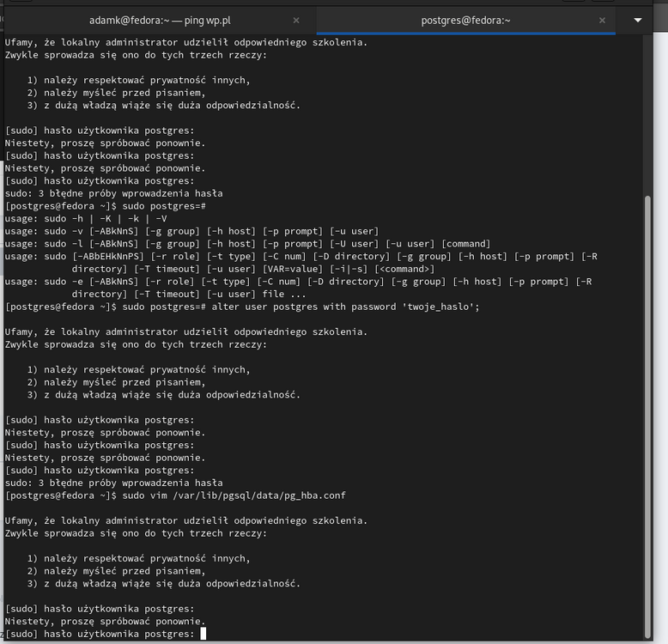Click the 'twoje_haslo' text in the terminal

[439, 307]
